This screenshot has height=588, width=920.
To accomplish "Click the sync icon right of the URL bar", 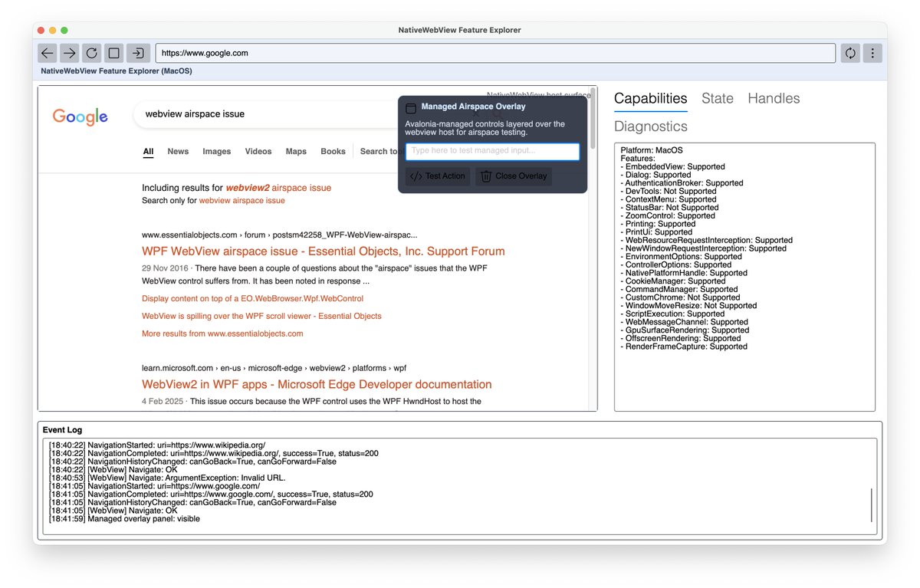I will click(849, 53).
